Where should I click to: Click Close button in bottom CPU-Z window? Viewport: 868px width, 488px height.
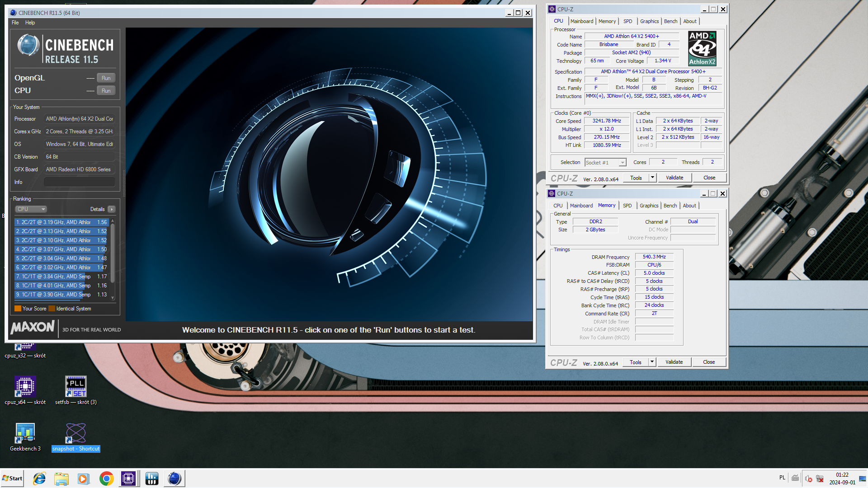tap(709, 362)
